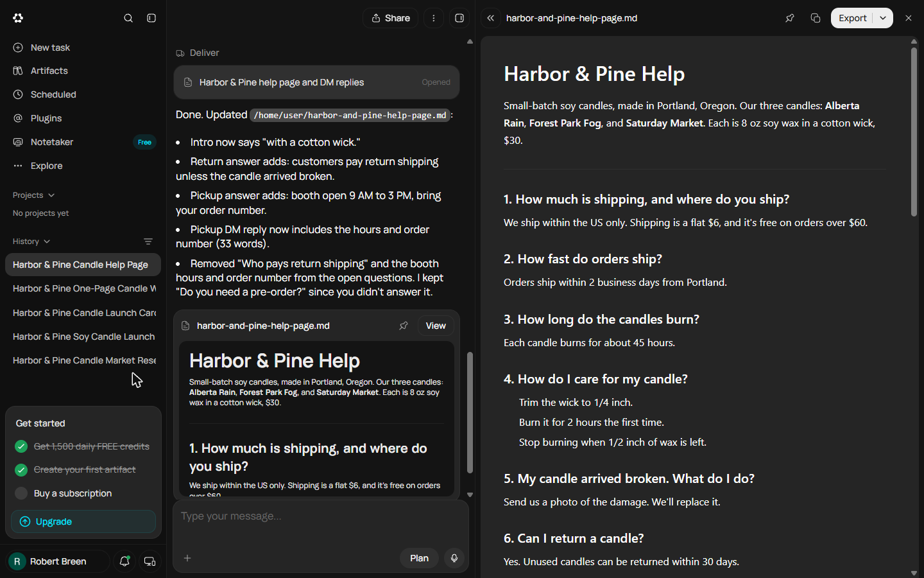
Task: Expand the Export dropdown arrow
Action: click(883, 18)
